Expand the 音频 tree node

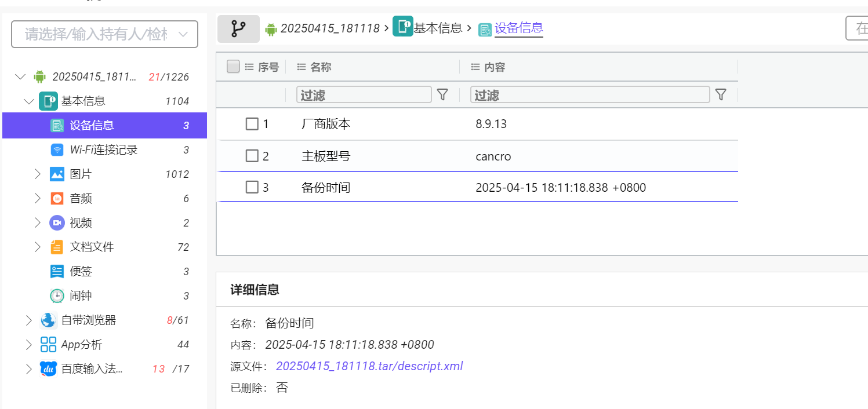37,199
